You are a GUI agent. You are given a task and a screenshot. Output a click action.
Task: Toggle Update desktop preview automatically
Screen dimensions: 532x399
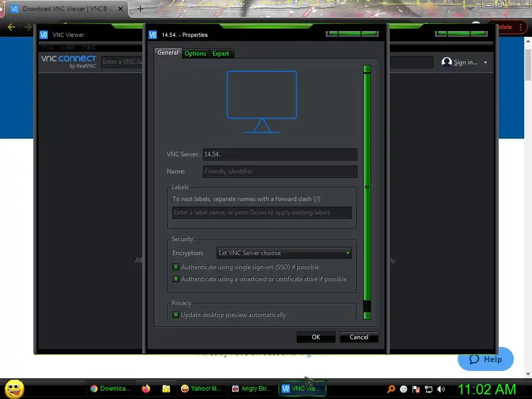(176, 314)
